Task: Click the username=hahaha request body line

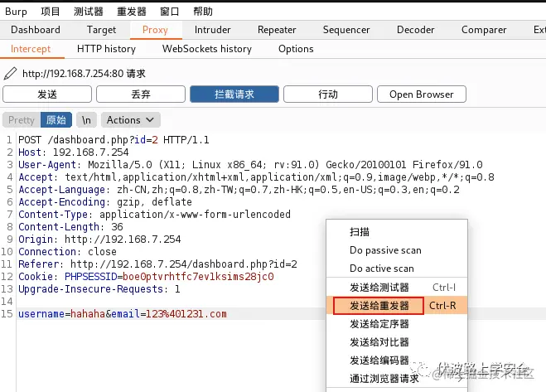Action: point(123,314)
